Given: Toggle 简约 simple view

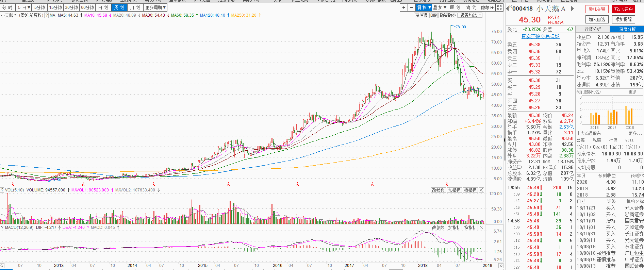Looking at the screenshot, I should (471, 7).
